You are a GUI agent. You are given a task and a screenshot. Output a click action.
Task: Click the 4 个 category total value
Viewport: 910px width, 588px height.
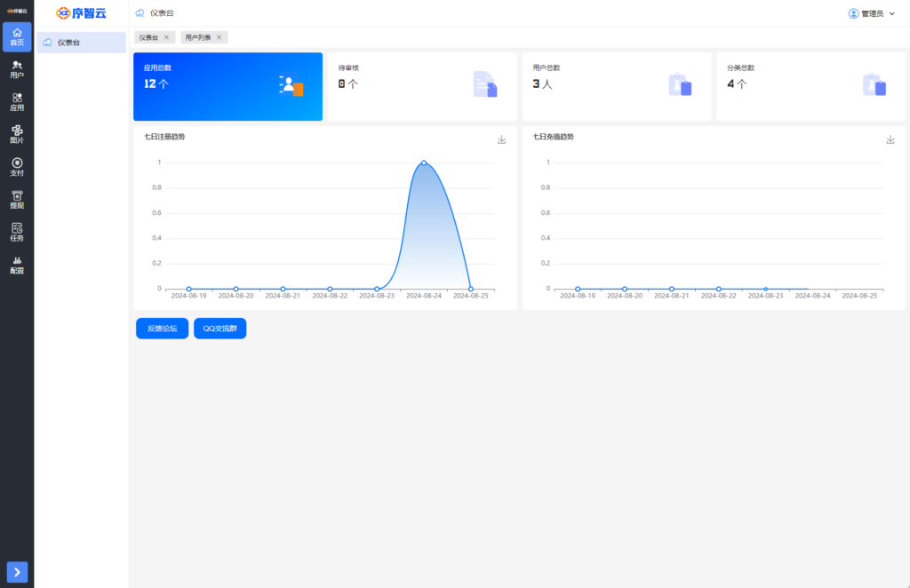click(737, 84)
